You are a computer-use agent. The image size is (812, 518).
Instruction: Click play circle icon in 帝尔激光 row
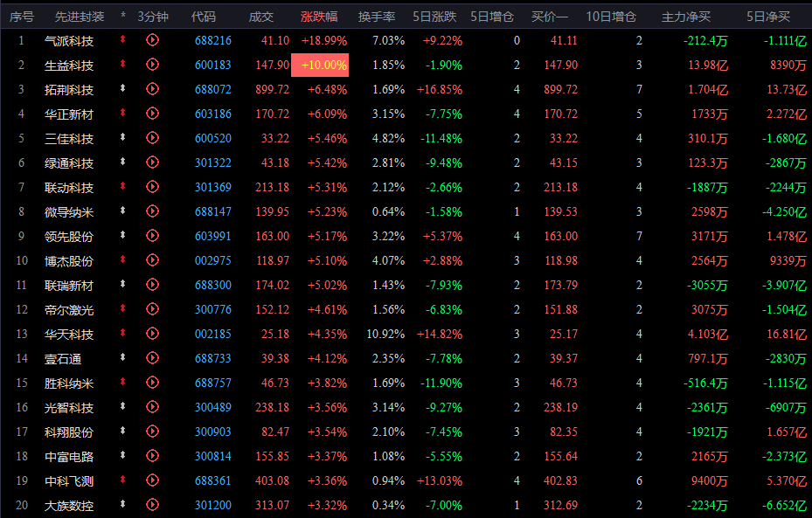(152, 309)
